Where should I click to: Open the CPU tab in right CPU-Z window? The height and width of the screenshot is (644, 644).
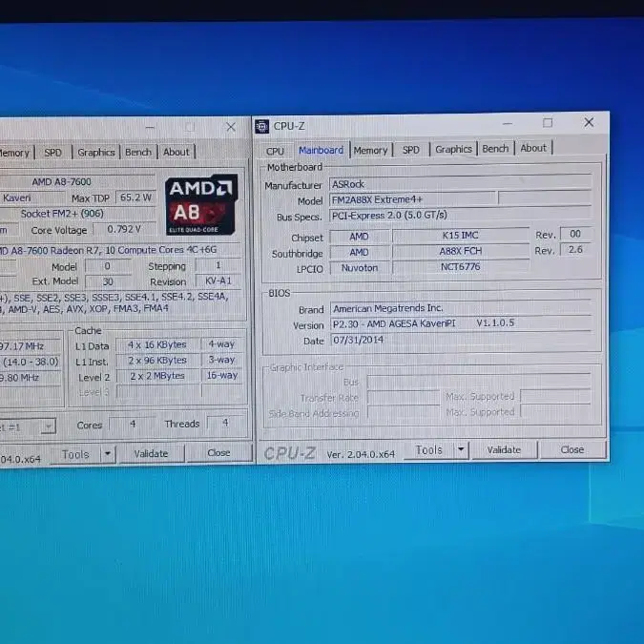point(275,151)
